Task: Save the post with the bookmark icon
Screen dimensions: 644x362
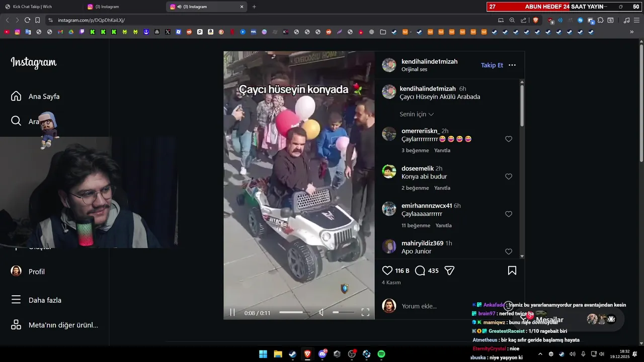Action: click(512, 270)
